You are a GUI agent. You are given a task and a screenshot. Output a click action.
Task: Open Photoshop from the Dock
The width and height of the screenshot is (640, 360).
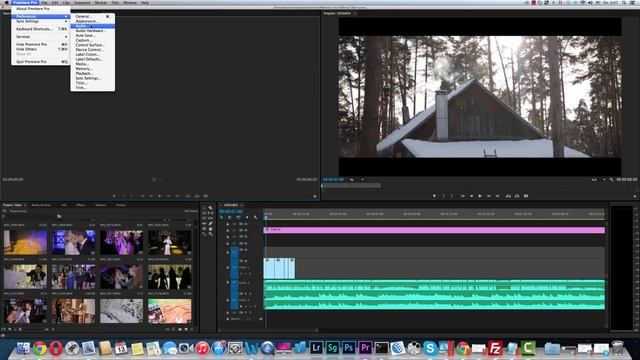point(349,348)
